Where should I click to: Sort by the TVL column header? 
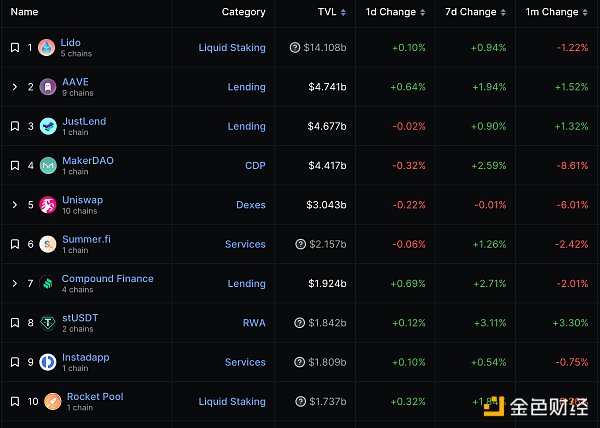326,12
